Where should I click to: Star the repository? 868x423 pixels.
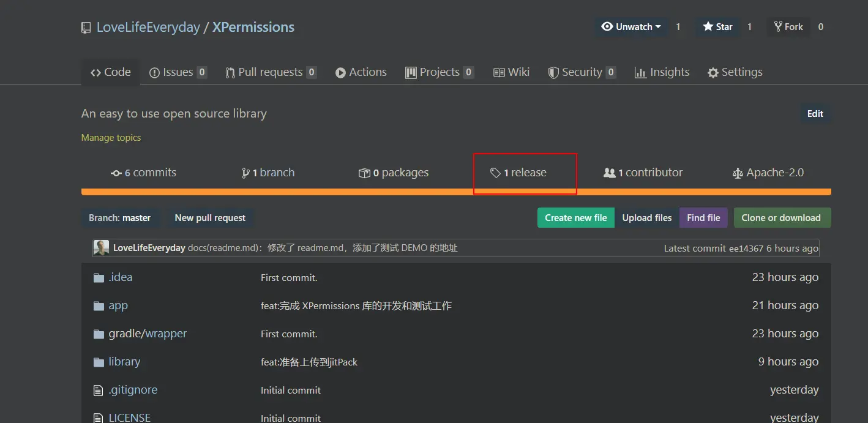pos(717,27)
